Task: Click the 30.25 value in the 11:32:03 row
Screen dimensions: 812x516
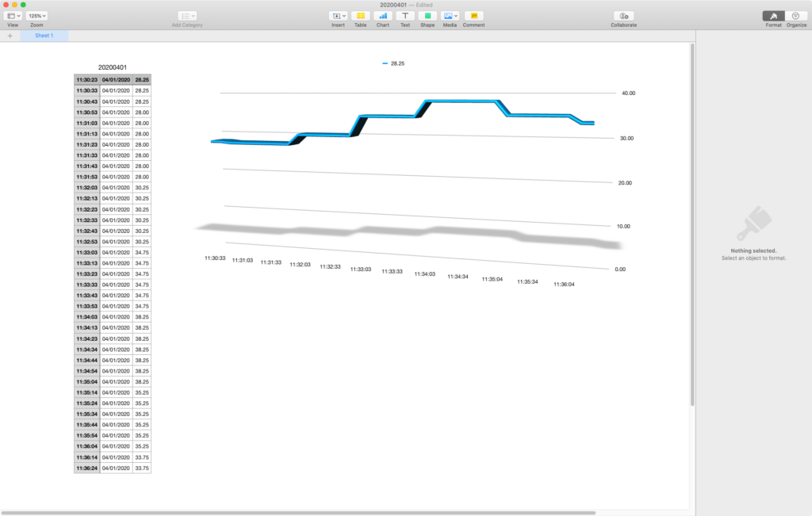Action: (142, 188)
